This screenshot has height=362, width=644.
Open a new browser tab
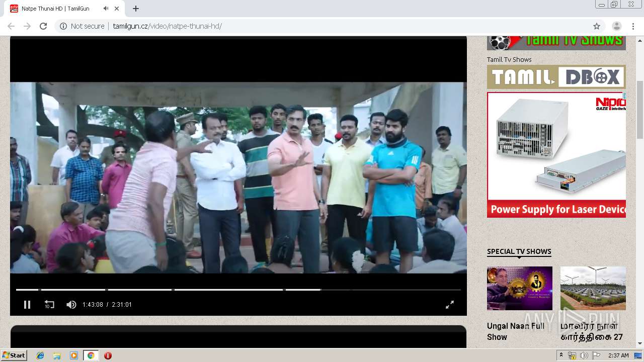coord(136,9)
